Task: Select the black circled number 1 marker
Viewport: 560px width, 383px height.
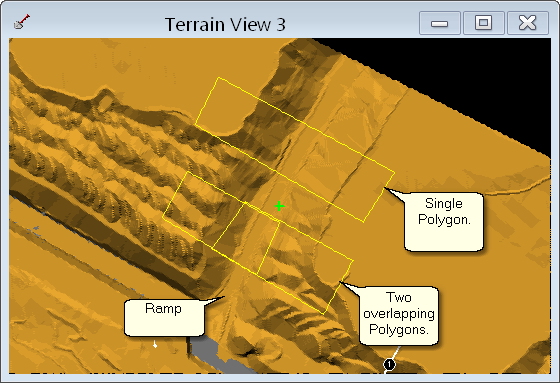Action: point(389,364)
